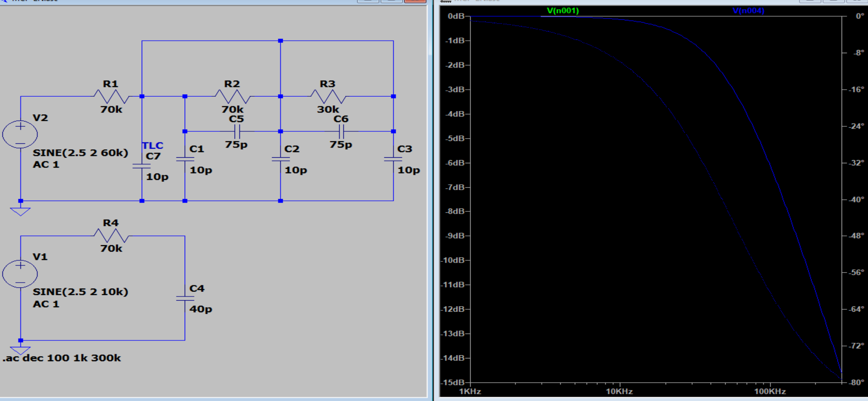This screenshot has width=868, height=401.
Task: Click the -3dB magnitude axis label
Action: tap(455, 89)
